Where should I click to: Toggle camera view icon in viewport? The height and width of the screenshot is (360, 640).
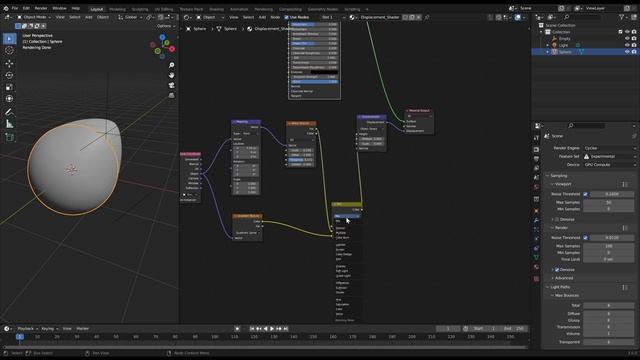[171, 85]
